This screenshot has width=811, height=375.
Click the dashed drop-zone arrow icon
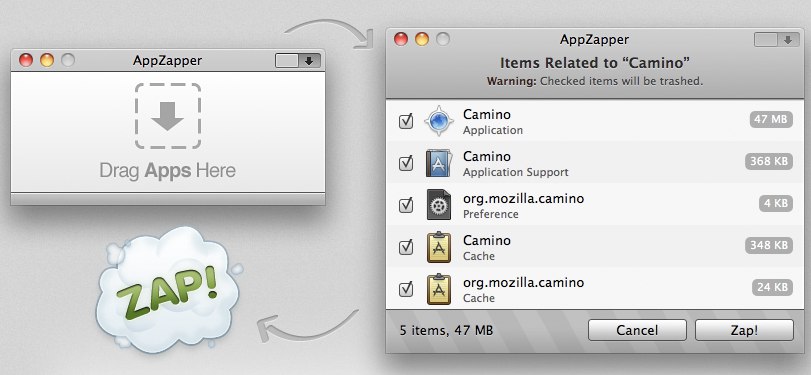168,116
